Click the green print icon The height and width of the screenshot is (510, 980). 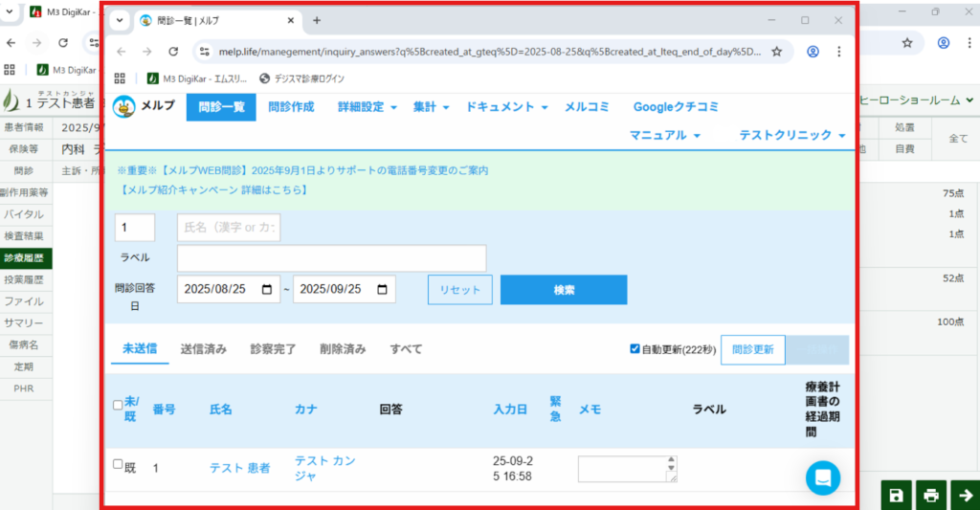(x=929, y=495)
